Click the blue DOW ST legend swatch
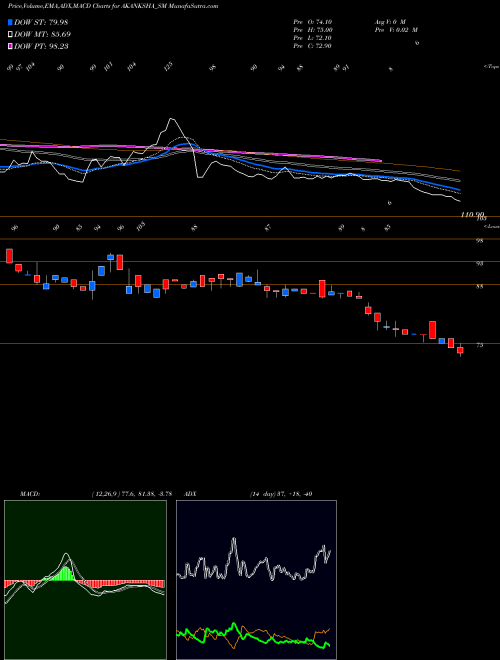Viewport: 500px width, 660px height. click(10, 22)
